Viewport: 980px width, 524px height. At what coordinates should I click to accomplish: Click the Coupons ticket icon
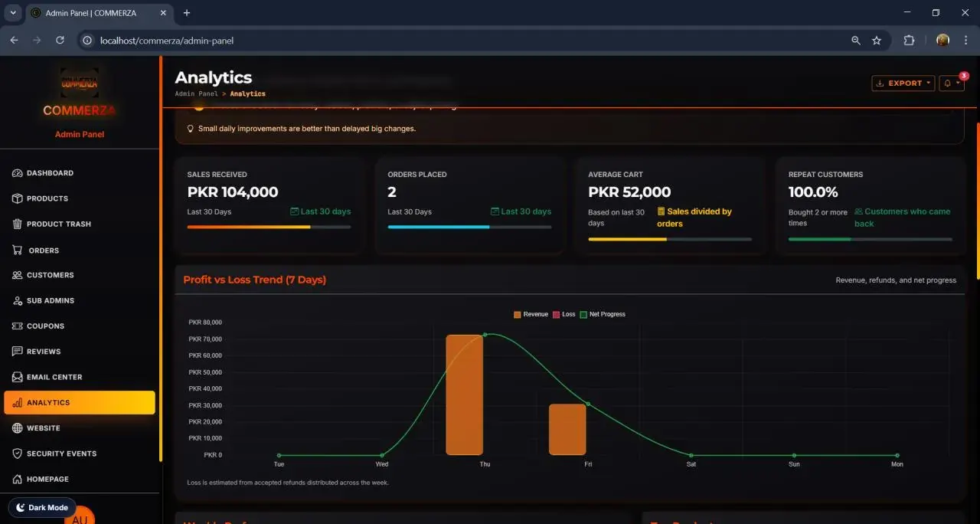pos(18,326)
